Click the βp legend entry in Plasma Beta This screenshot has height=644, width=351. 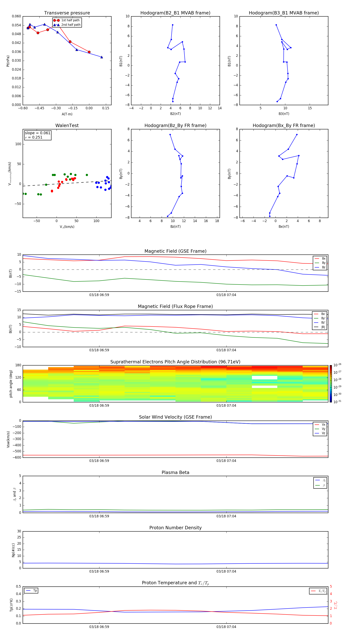[320, 480]
